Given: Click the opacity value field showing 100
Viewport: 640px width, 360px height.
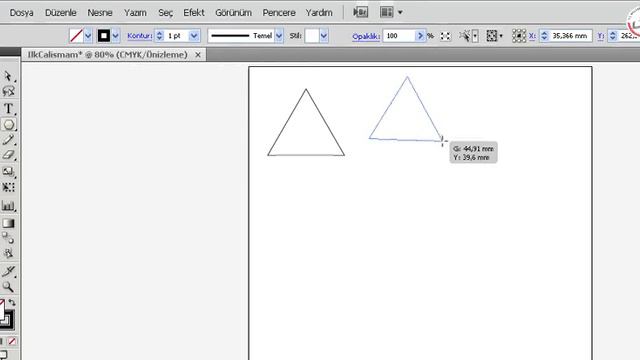Looking at the screenshot, I should tap(399, 36).
